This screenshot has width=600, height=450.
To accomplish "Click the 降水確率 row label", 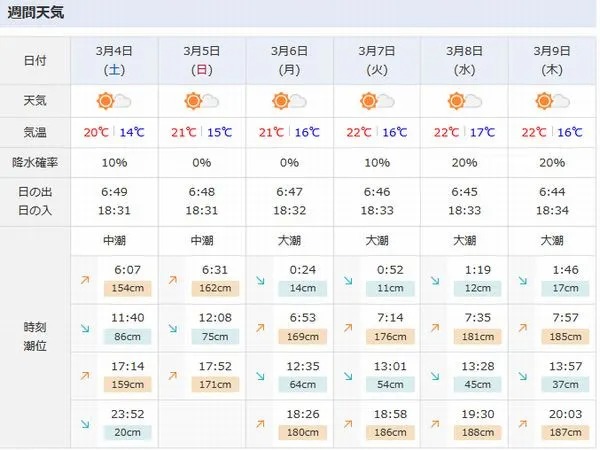I will point(35,163).
